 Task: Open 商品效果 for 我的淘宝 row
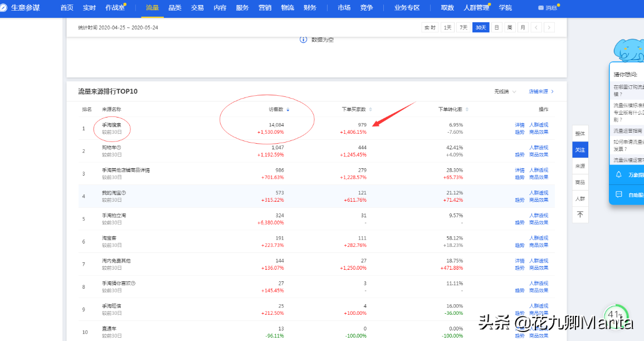pos(539,200)
